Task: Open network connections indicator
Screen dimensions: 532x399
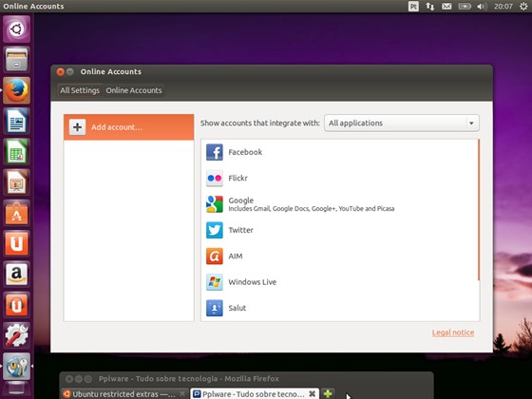Action: pos(429,7)
